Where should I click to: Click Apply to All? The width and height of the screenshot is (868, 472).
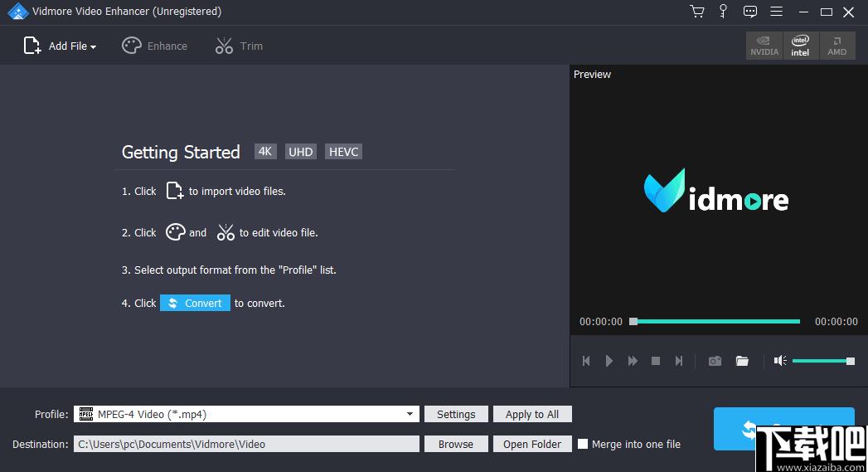pyautogui.click(x=532, y=415)
